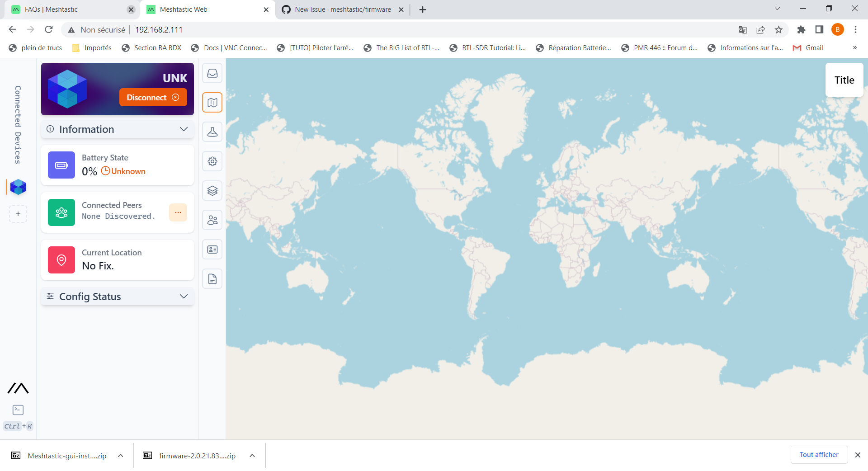The width and height of the screenshot is (868, 471).
Task: Open RTL-SDR Tutorial bookmark
Action: click(488, 48)
